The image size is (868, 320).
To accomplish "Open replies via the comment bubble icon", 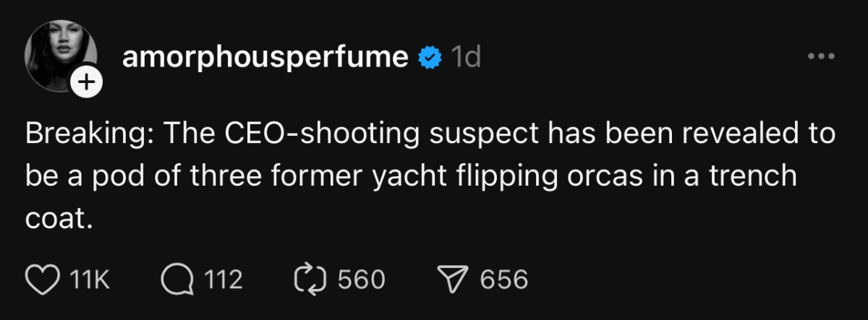I will coord(177,279).
